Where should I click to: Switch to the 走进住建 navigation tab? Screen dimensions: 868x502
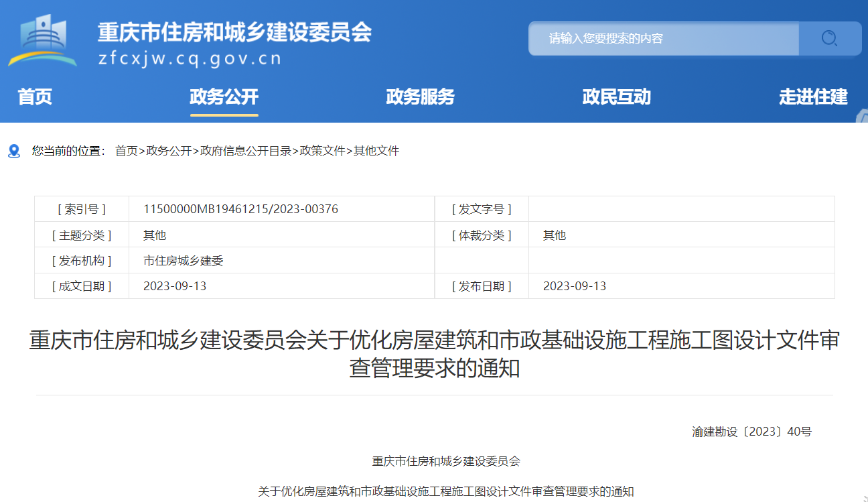pos(813,97)
